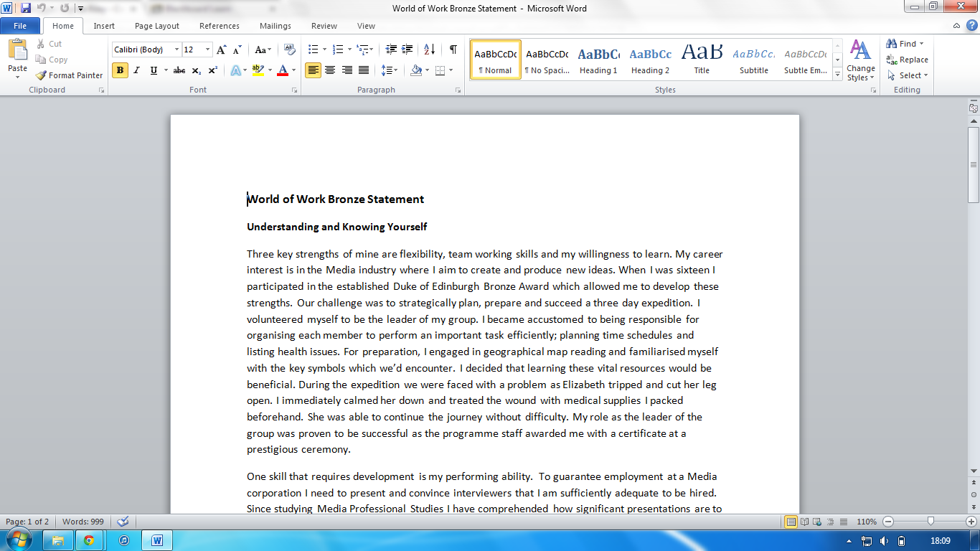980x551 pixels.
Task: Show paragraph marks with pilcrow icon
Action: pyautogui.click(x=453, y=50)
